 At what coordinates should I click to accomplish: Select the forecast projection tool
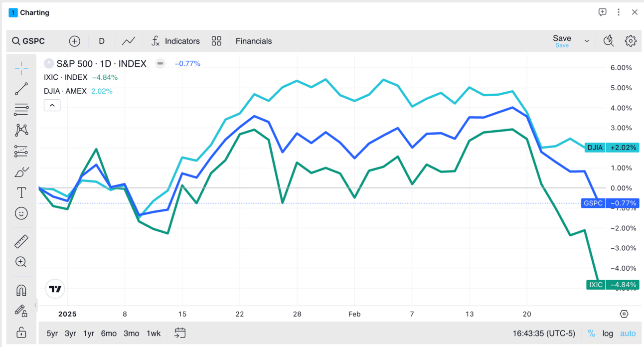click(x=21, y=151)
